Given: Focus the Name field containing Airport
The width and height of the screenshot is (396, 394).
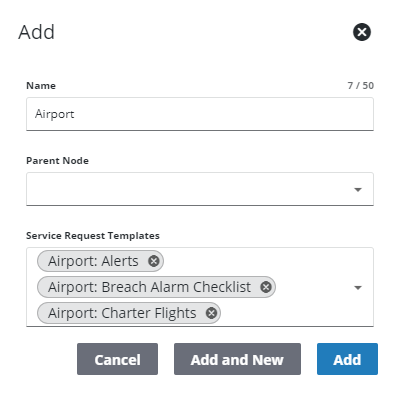Looking at the screenshot, I should tap(200, 114).
